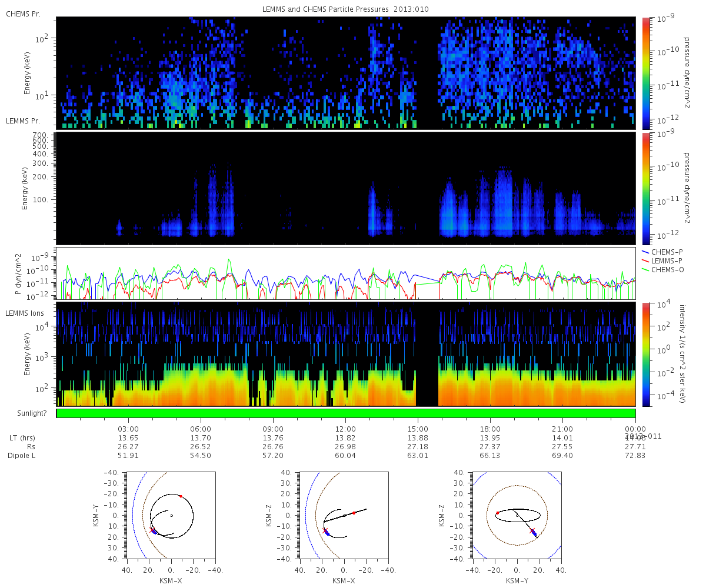Click the data gap in LEMMS Ions spectrogram

click(427, 354)
